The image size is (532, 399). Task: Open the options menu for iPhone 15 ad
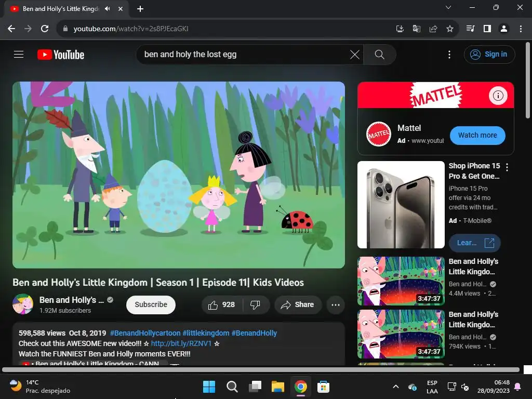507,167
